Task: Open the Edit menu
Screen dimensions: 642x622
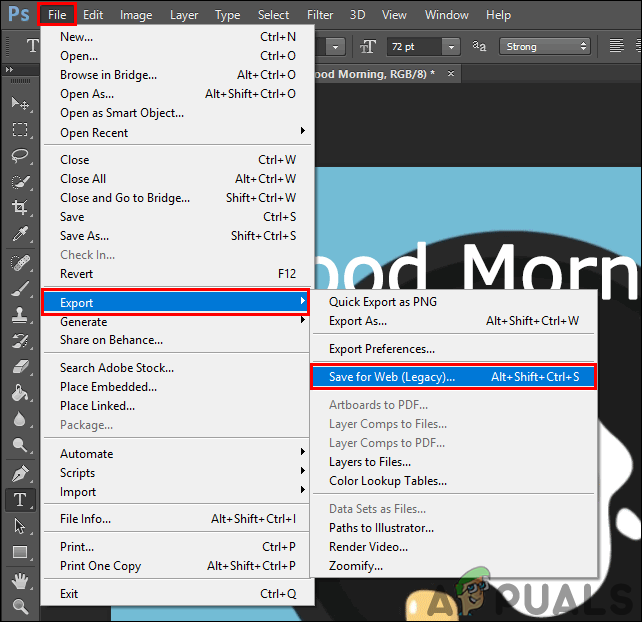Action: [x=93, y=15]
